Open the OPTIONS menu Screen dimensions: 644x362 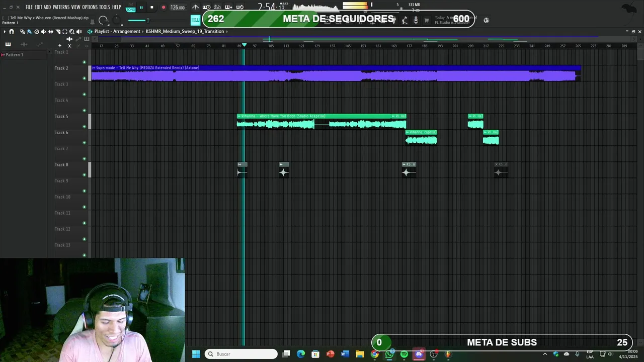pos(90,7)
